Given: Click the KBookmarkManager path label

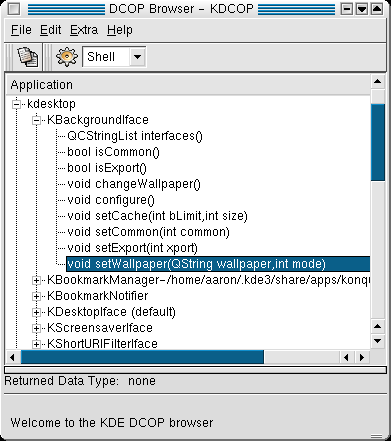Looking at the screenshot, I should (x=208, y=280).
